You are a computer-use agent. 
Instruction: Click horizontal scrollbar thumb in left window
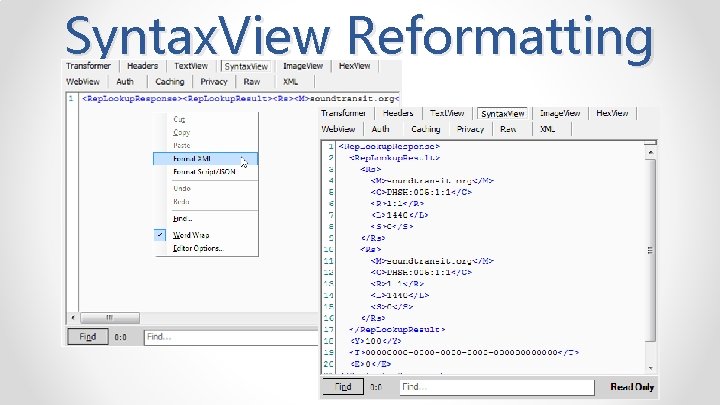pos(110,317)
